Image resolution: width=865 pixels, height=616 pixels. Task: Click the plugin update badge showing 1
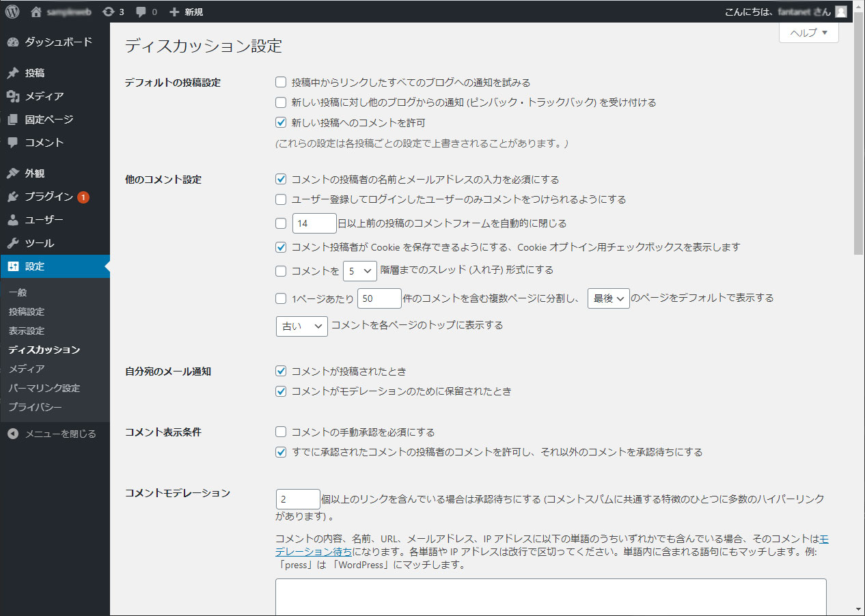[x=83, y=197]
